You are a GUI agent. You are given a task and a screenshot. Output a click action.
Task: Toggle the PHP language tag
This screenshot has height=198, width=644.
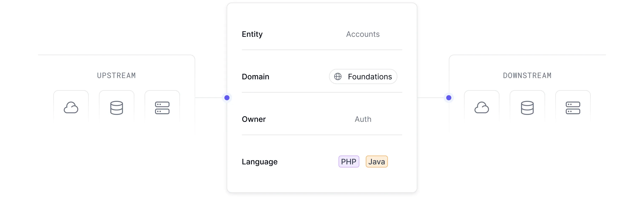click(x=349, y=161)
